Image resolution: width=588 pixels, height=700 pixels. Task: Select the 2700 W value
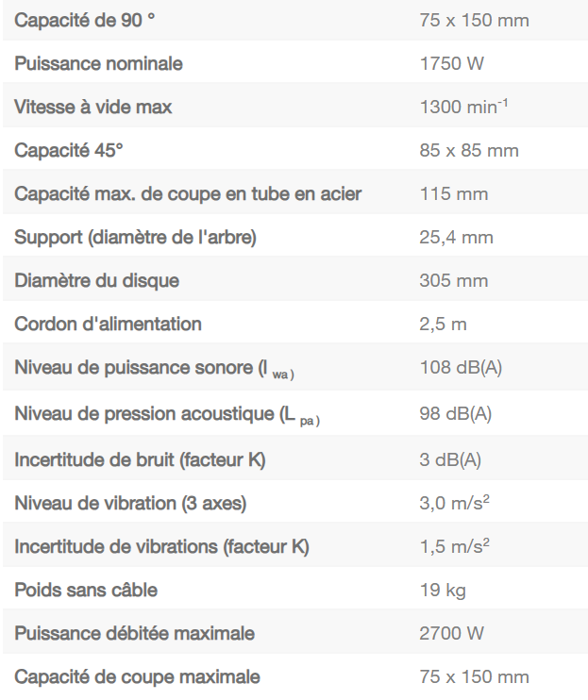pyautogui.click(x=452, y=634)
